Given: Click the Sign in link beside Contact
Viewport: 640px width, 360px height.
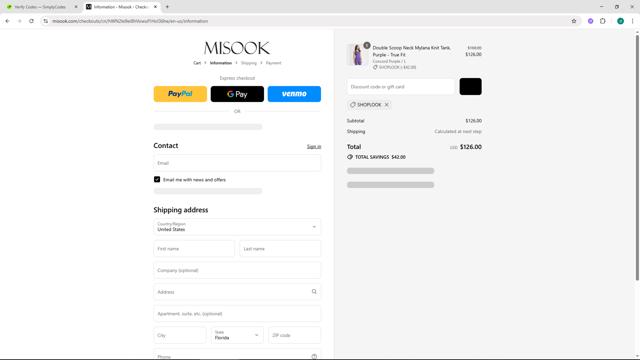Looking at the screenshot, I should [x=314, y=147].
